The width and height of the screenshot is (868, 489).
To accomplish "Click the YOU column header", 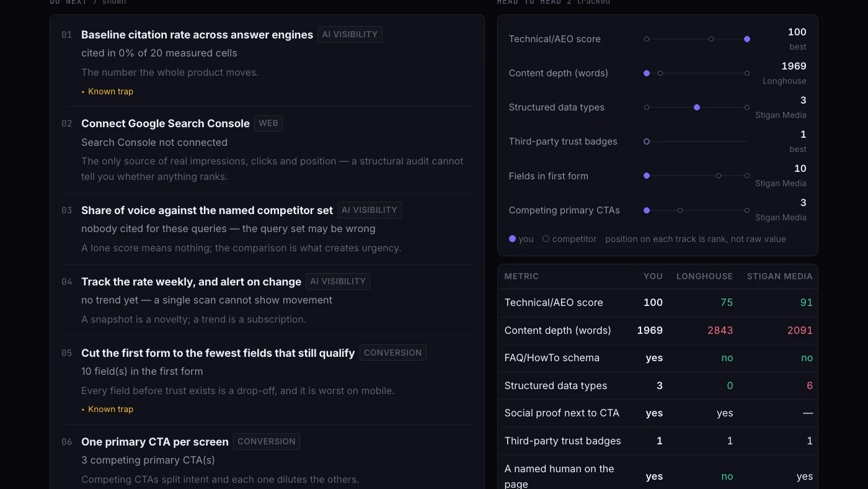I will [653, 276].
